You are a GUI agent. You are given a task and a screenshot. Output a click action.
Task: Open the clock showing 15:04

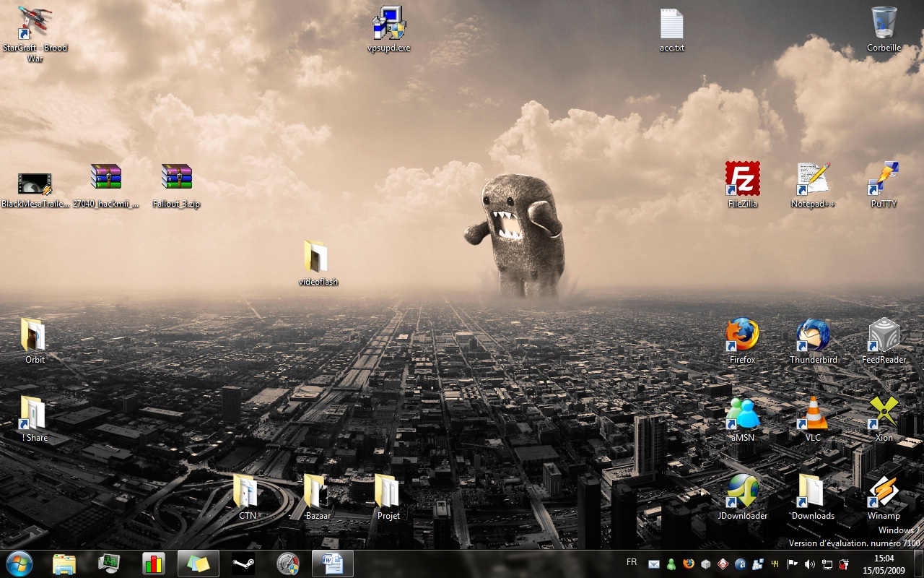pos(884,564)
